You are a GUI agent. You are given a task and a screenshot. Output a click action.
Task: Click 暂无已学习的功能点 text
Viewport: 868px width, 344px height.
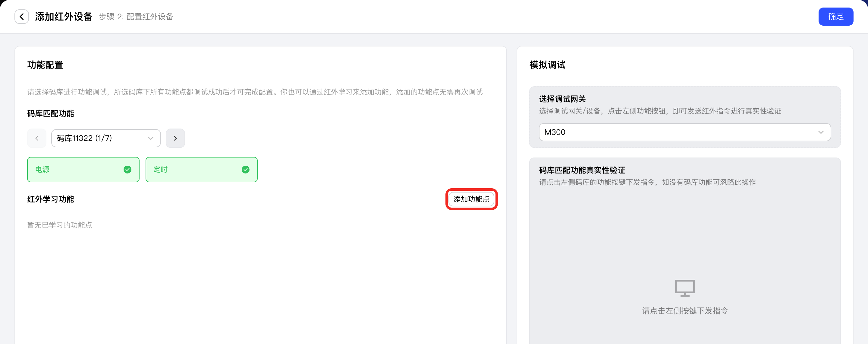(60, 225)
